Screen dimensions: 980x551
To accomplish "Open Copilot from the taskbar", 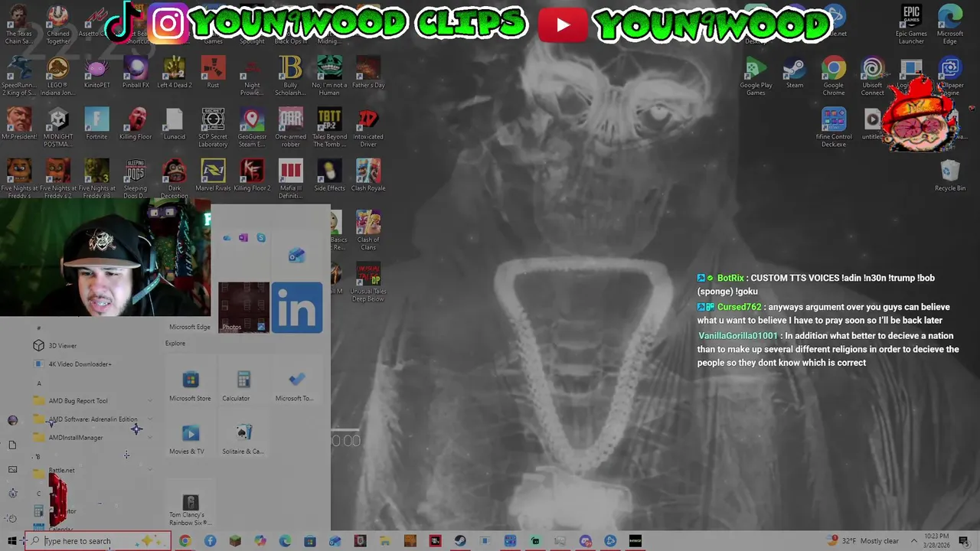I will (260, 541).
